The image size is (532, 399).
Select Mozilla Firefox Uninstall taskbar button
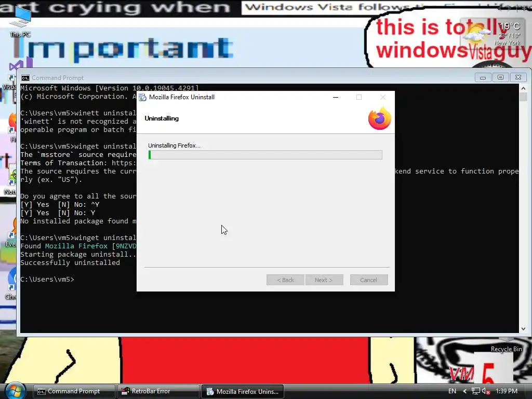pyautogui.click(x=242, y=391)
